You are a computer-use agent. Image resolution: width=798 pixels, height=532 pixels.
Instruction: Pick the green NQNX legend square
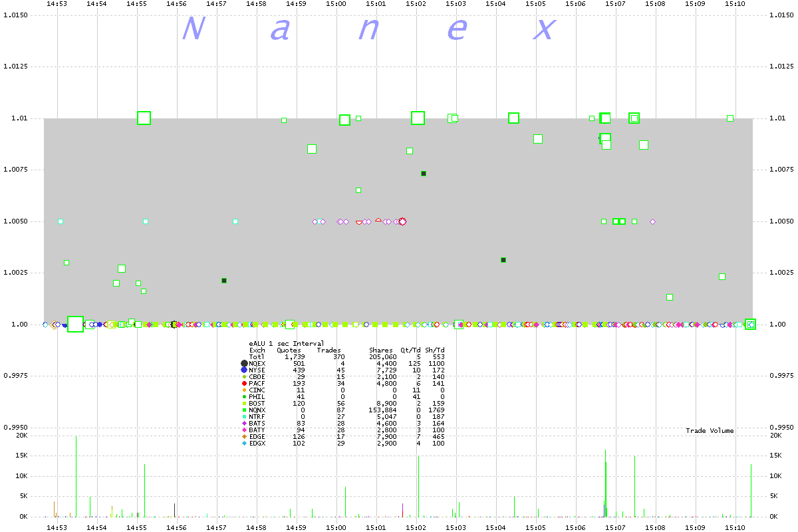244,410
